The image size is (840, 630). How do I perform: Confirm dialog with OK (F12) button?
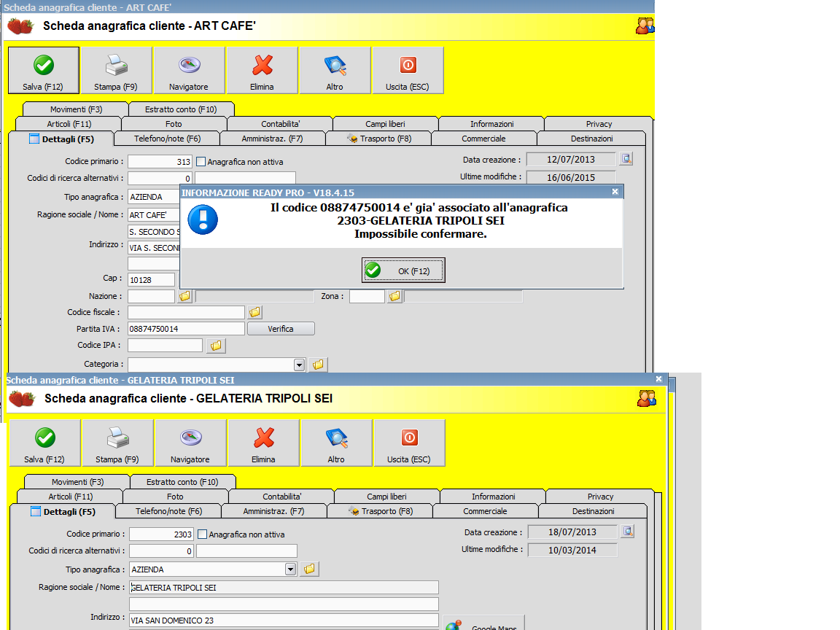point(403,271)
